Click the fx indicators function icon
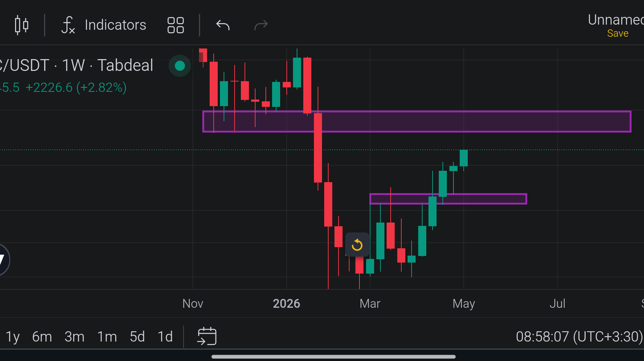644x361 pixels. pos(68,25)
